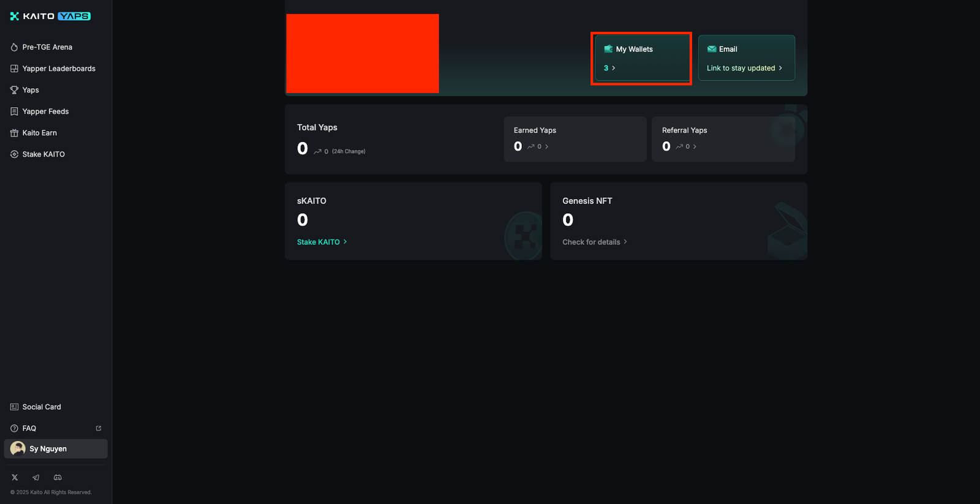Open Sy Nguyen account menu
This screenshot has height=504, width=980.
[56, 449]
